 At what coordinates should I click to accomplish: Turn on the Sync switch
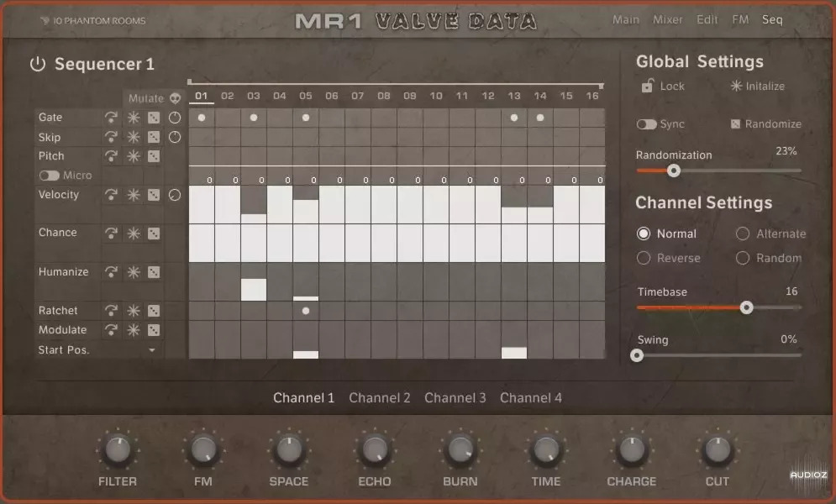(x=646, y=124)
